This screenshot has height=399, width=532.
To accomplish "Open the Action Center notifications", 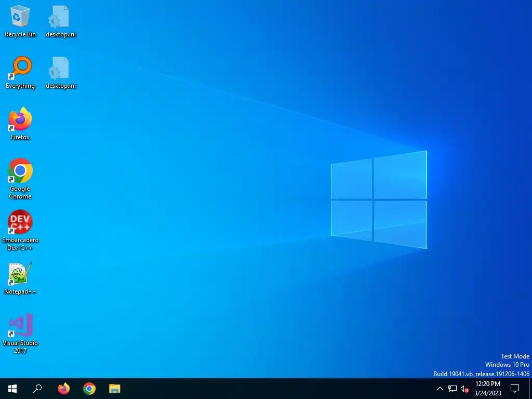I will 515,389.
